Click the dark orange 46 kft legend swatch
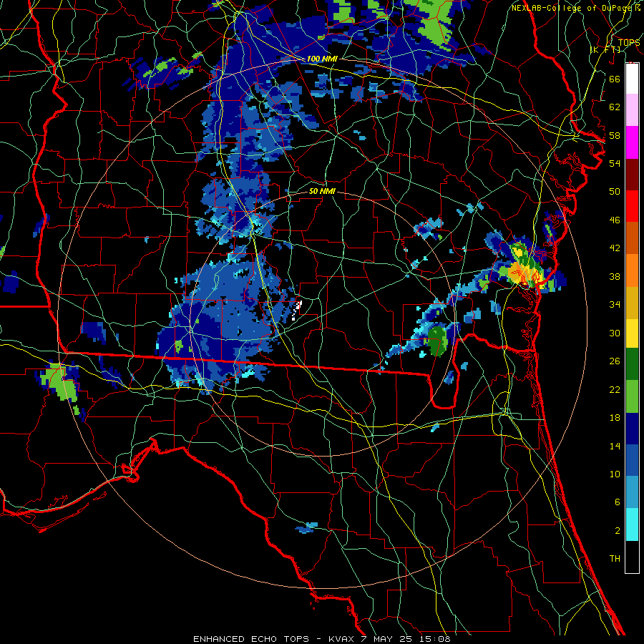 point(632,238)
